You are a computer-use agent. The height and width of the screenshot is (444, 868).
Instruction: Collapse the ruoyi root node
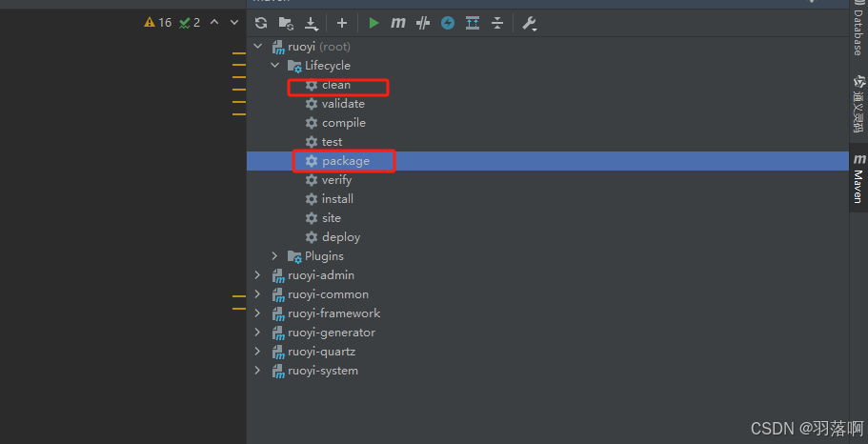click(x=258, y=47)
